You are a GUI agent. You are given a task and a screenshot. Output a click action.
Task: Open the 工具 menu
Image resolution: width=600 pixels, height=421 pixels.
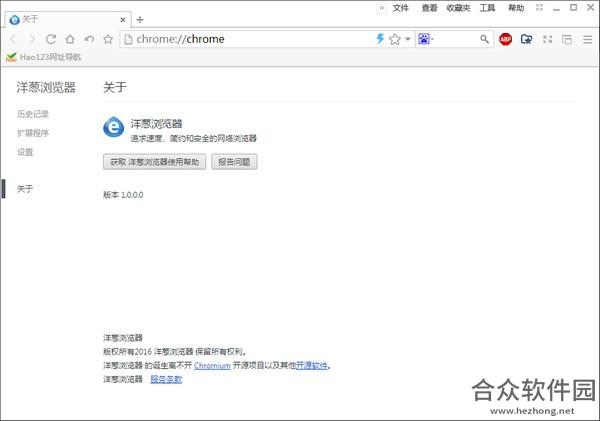488,8
